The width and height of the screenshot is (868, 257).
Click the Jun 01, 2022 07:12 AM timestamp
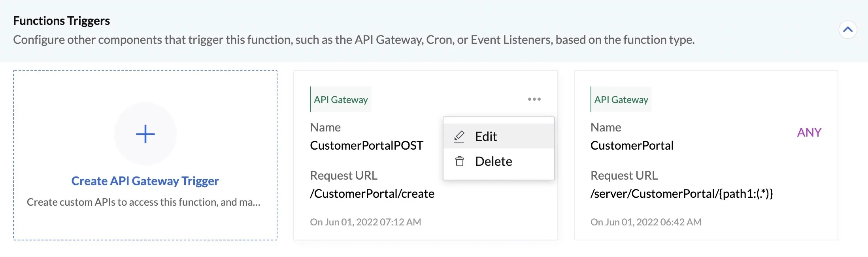(365, 222)
